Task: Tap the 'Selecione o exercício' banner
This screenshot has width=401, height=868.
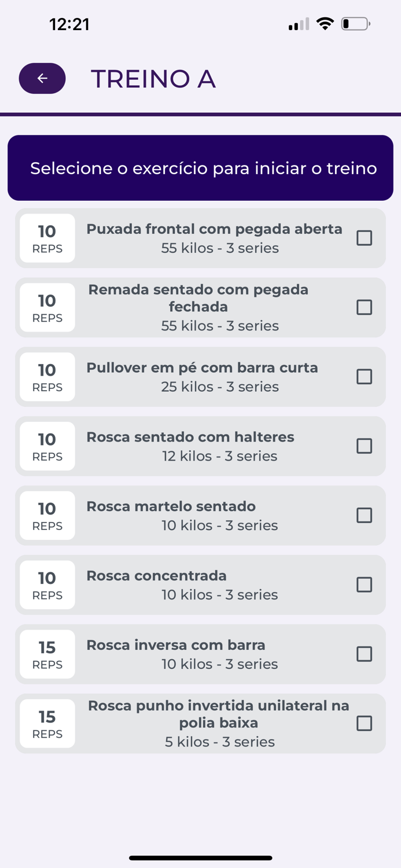Action: tap(200, 168)
